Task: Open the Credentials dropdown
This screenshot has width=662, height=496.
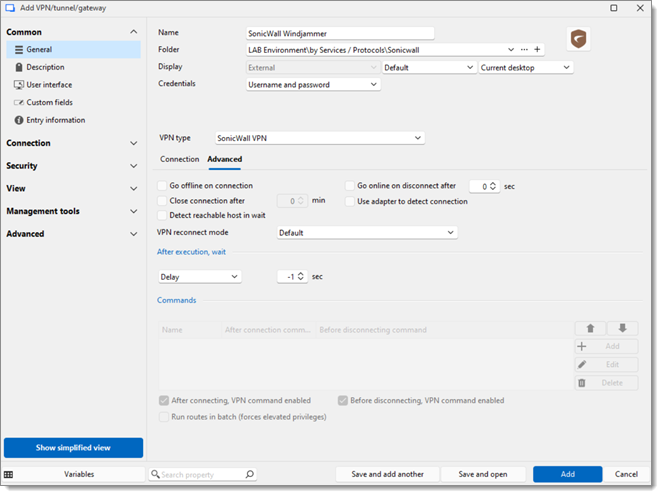Action: [313, 84]
